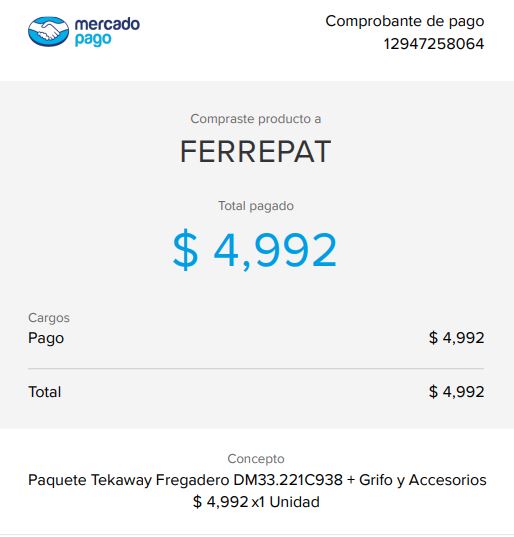Click the divider line above Total

coord(256,369)
